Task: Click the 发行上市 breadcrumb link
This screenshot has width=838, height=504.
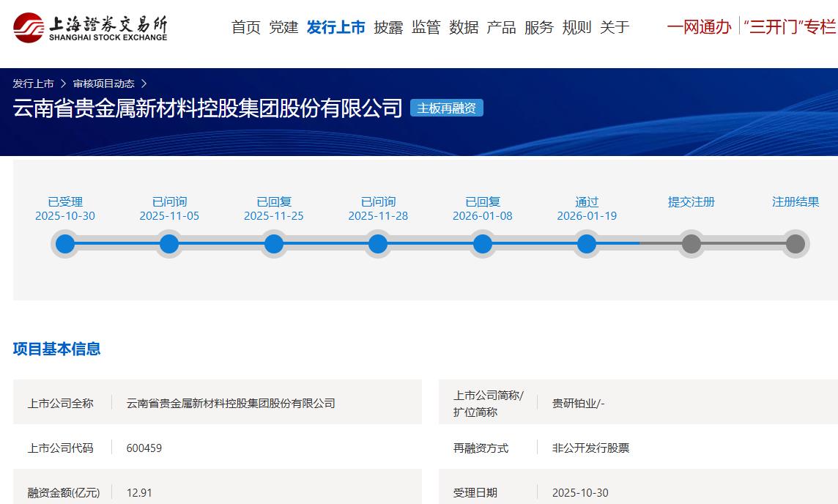Action: point(33,84)
